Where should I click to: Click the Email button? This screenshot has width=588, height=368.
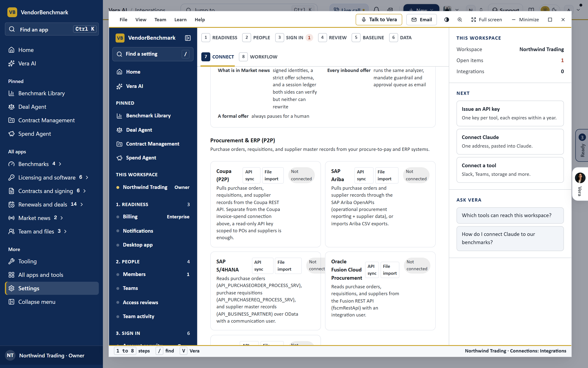tap(421, 20)
